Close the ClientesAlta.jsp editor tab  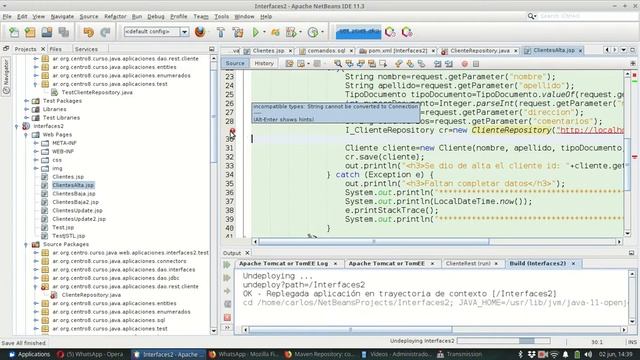(x=580, y=51)
